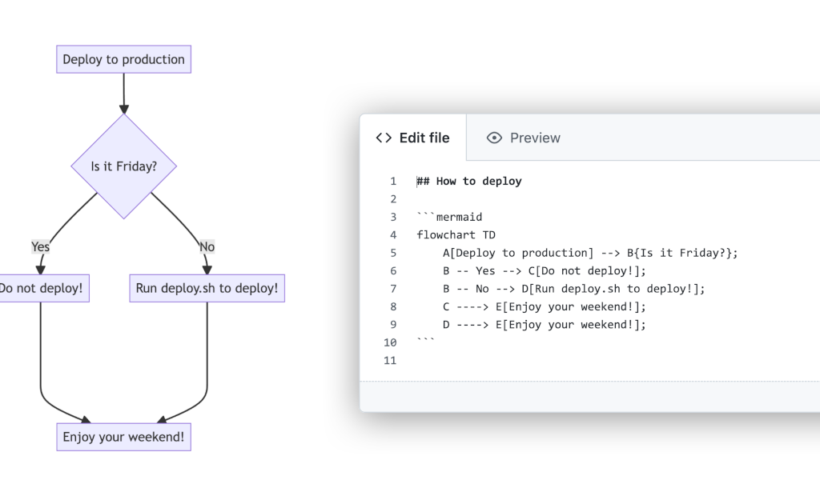Select the 'Deploy to production' flowchart node
The image size is (820, 504).
point(123,58)
